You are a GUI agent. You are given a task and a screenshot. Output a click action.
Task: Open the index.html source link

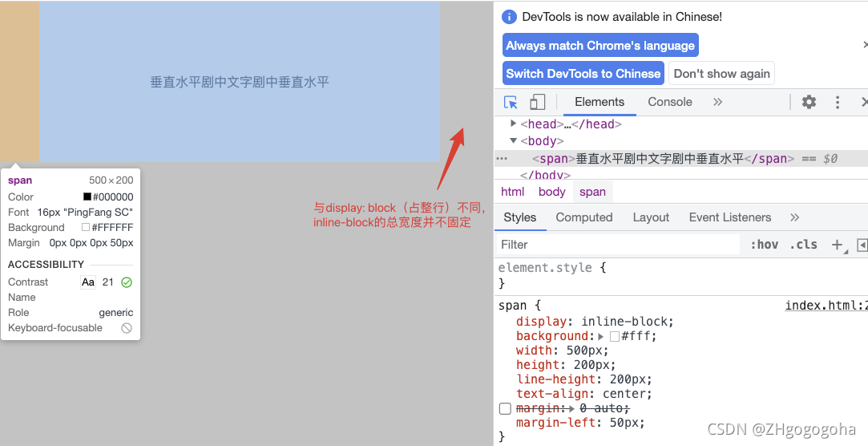[826, 306]
